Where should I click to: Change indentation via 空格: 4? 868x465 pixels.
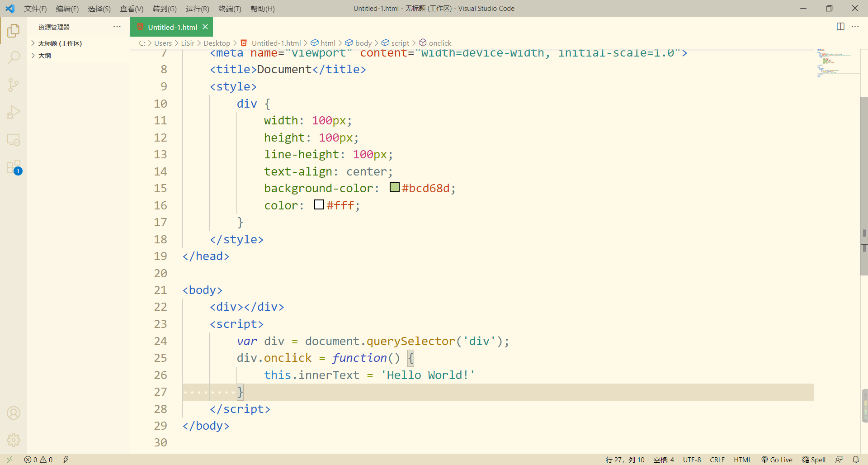click(x=663, y=460)
